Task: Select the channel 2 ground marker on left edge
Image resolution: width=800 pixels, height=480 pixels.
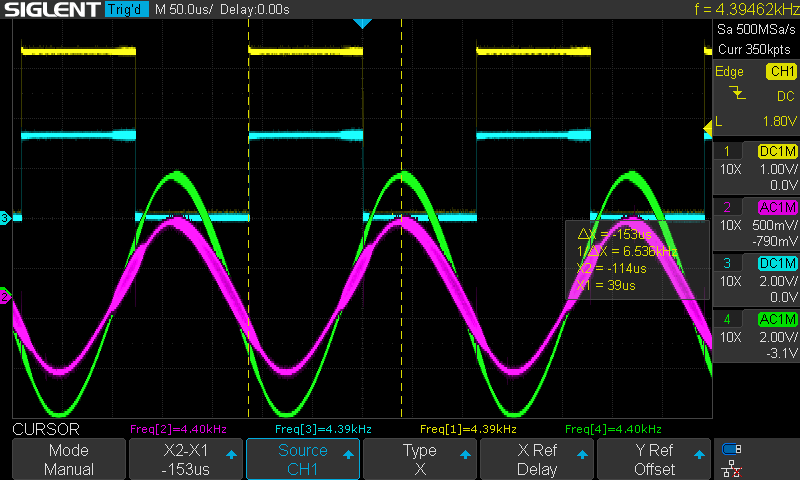Action: click(x=5, y=296)
